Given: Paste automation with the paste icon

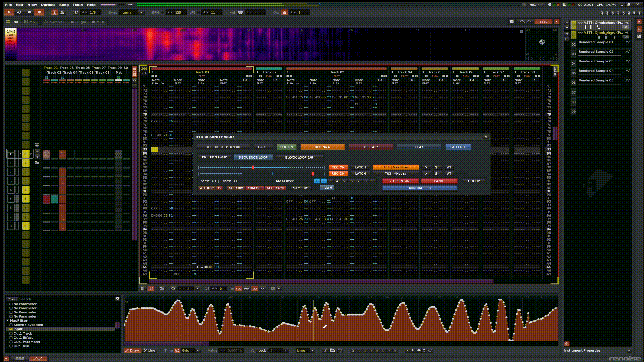Looking at the screenshot, I should (340, 350).
